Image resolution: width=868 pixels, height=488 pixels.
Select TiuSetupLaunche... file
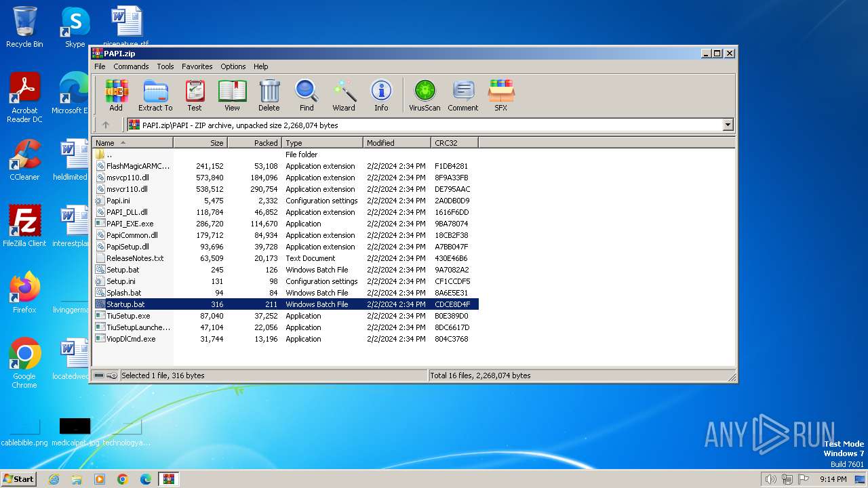pos(285,327)
